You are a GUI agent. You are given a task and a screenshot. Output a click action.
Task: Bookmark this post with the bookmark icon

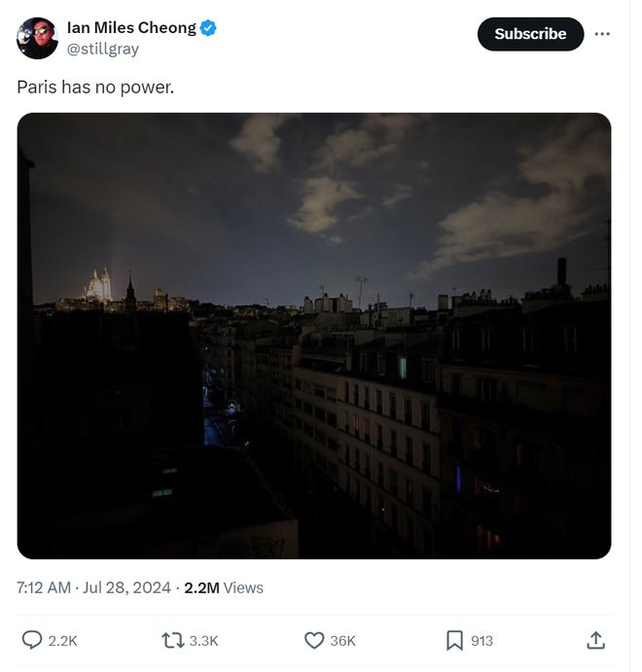(454, 640)
